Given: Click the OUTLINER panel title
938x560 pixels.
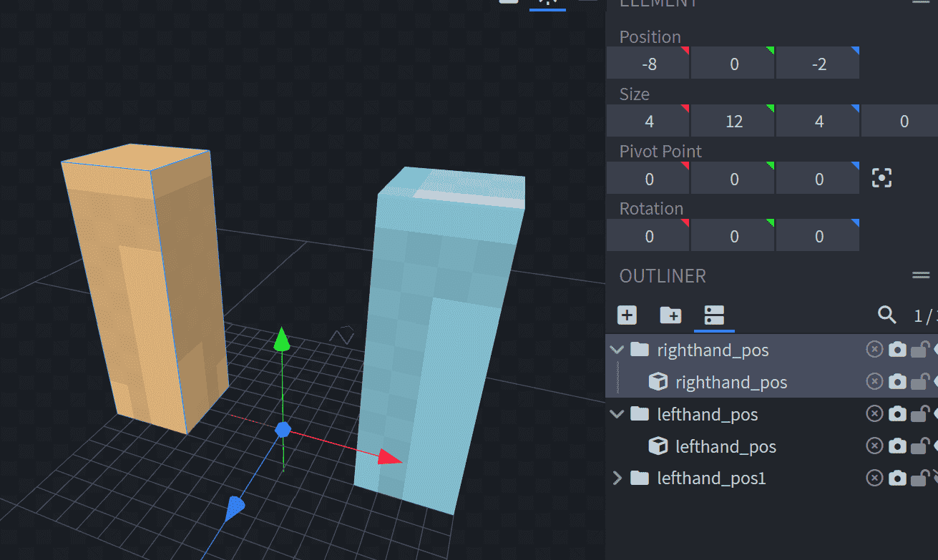Looking at the screenshot, I should (663, 275).
